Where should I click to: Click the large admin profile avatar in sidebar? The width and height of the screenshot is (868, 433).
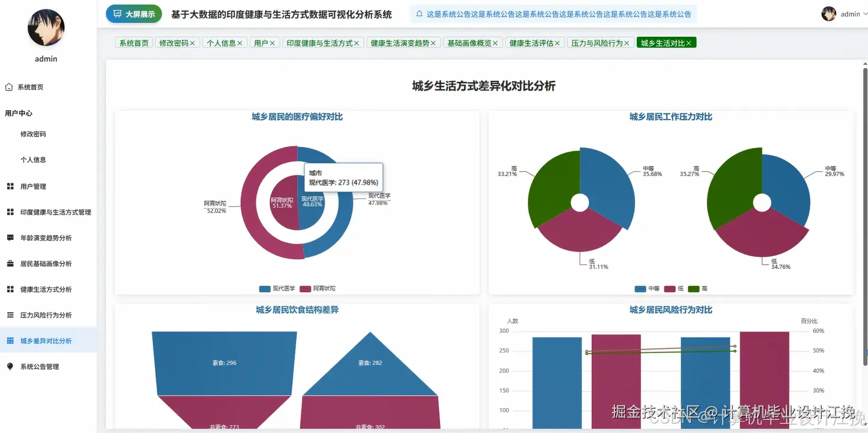(46, 28)
